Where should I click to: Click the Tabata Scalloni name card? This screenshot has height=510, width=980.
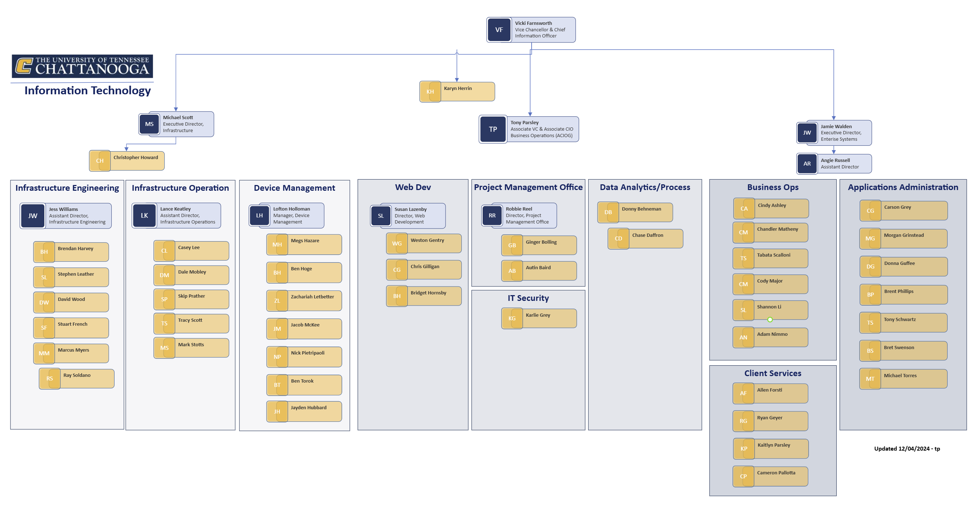[770, 258]
